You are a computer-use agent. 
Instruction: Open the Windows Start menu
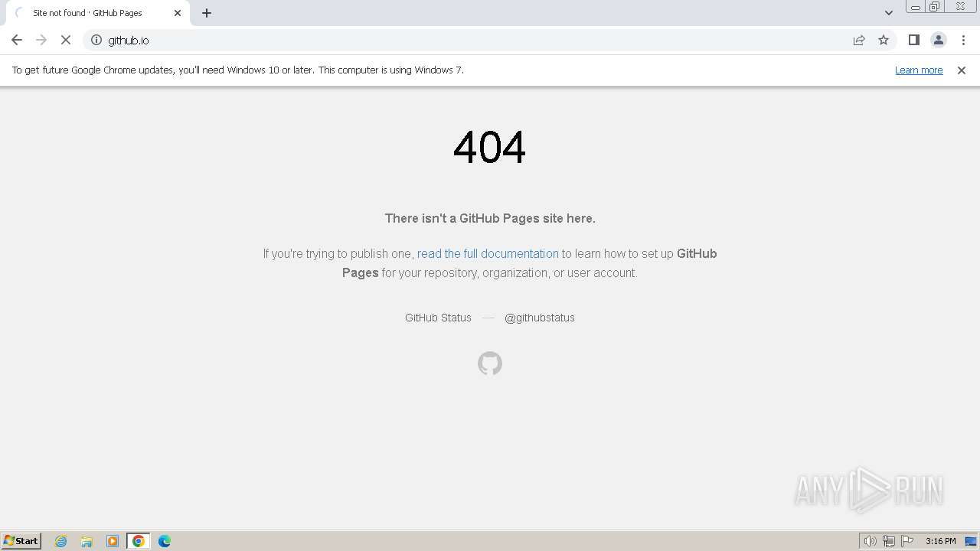coord(21,541)
